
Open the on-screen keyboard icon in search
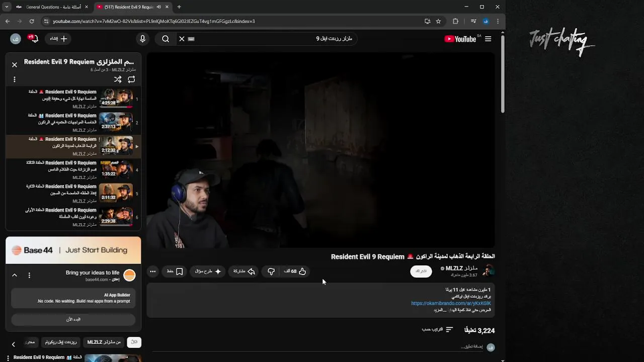[x=191, y=39]
